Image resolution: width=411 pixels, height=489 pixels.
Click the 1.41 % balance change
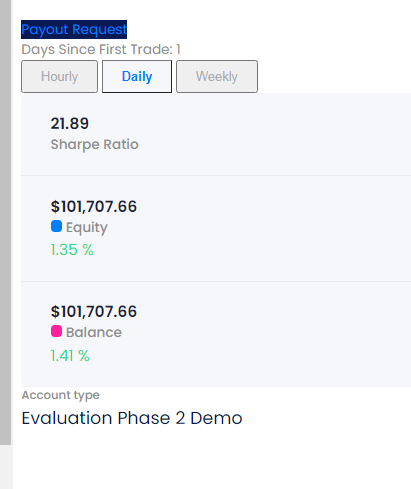tap(70, 356)
